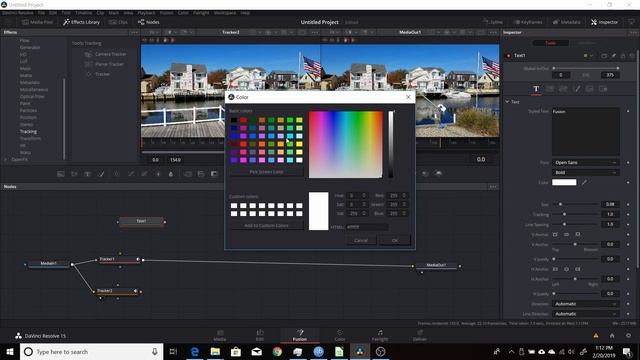Switch to the Fusion page

300,336
